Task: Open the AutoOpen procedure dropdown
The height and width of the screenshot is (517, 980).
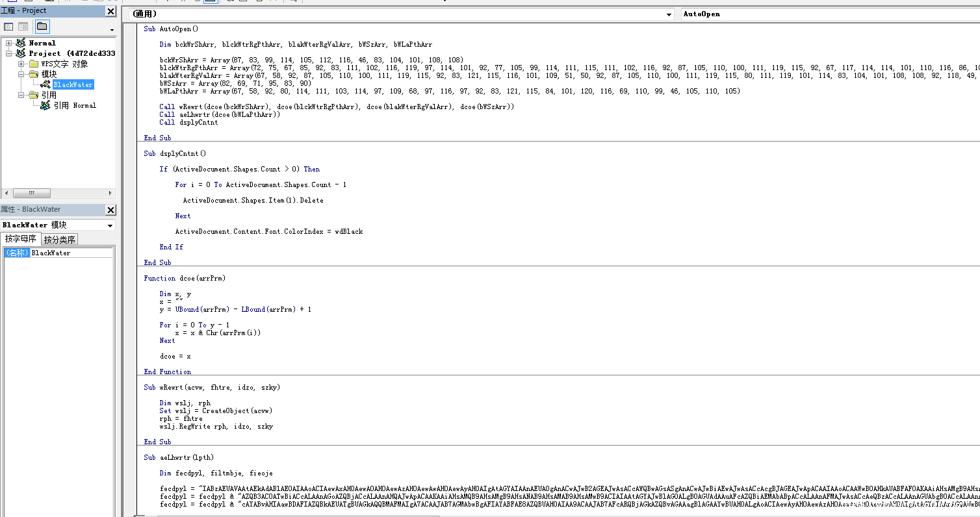Action: coord(830,14)
